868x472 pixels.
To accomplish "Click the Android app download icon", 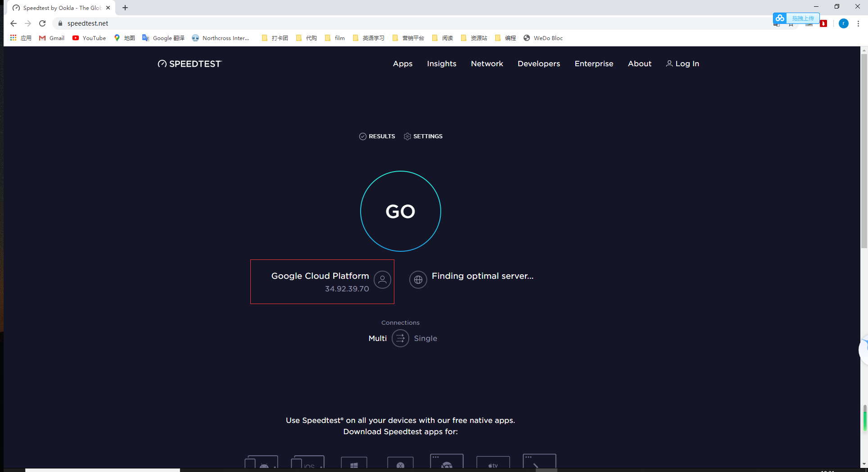I will 262,463.
